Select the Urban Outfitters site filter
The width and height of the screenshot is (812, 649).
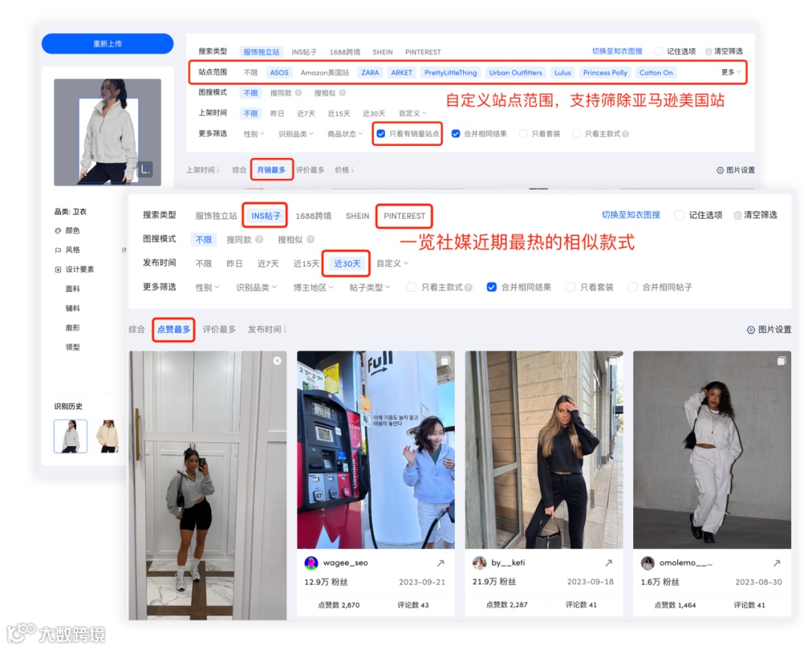[515, 72]
